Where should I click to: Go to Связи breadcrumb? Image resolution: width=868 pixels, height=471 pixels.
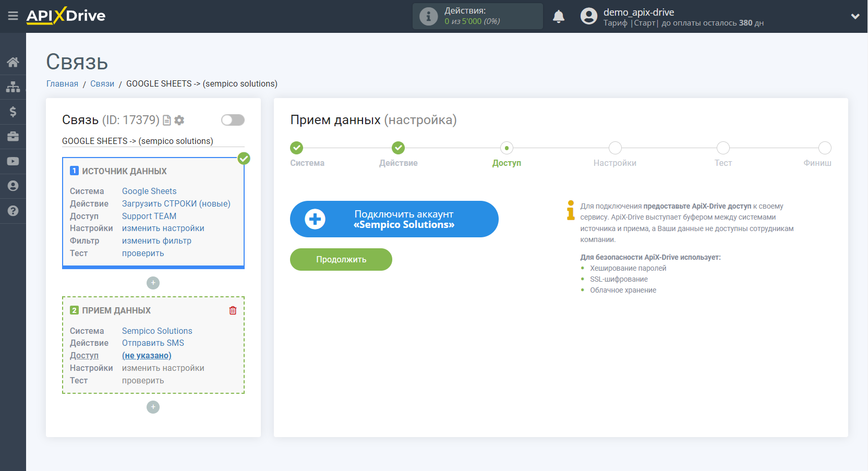(102, 83)
